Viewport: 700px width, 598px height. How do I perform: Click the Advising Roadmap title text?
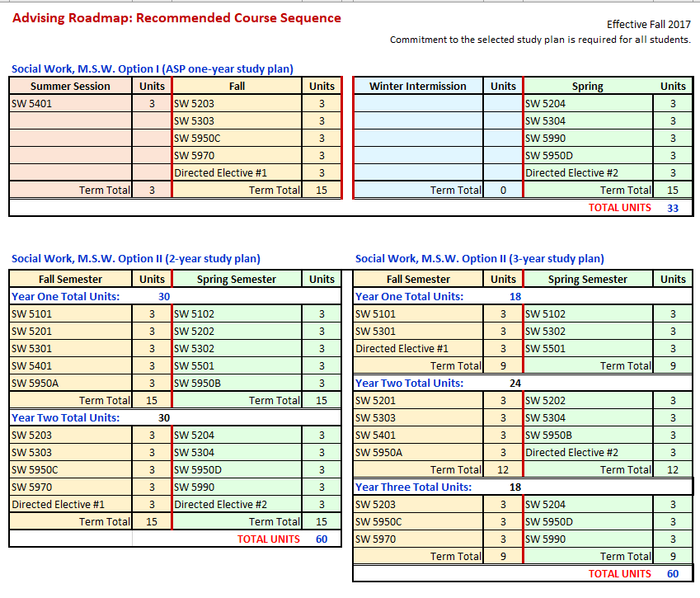click(x=176, y=18)
